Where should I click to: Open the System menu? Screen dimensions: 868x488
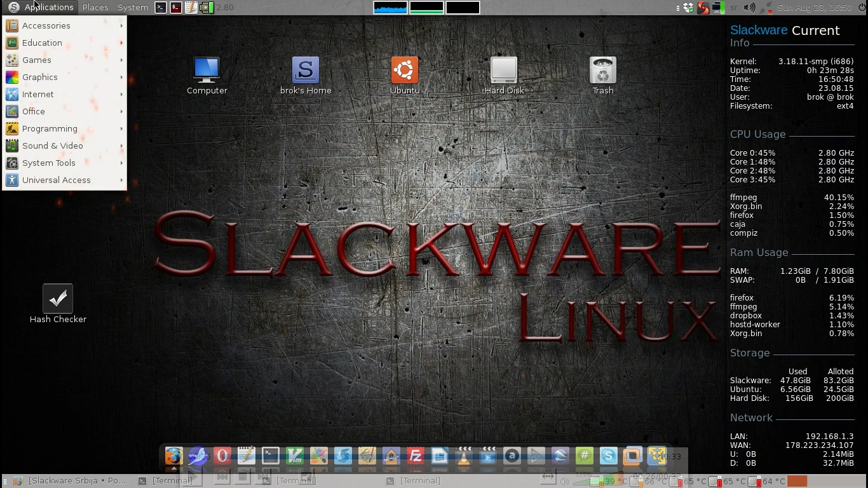click(x=133, y=8)
